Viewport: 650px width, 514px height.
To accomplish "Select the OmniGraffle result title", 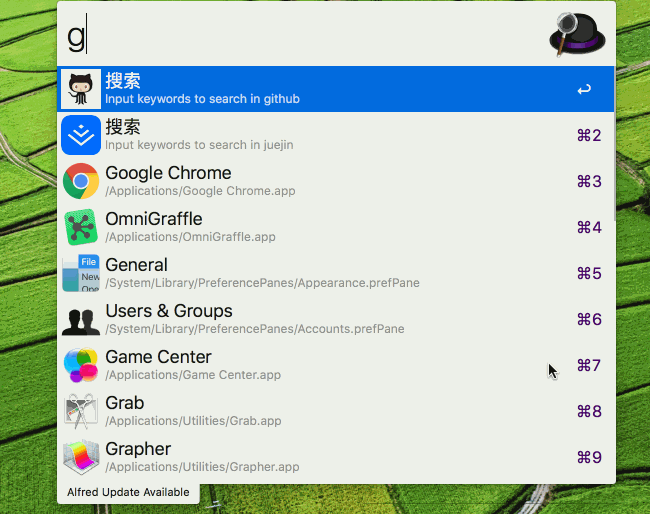I will (x=154, y=219).
